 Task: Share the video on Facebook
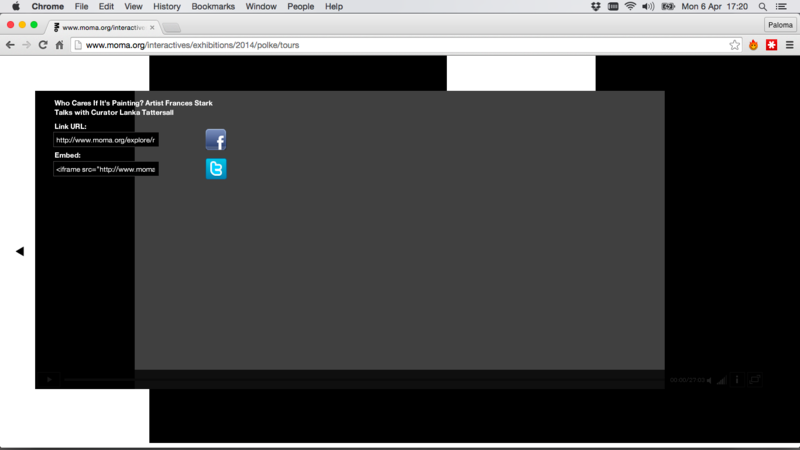(x=216, y=139)
